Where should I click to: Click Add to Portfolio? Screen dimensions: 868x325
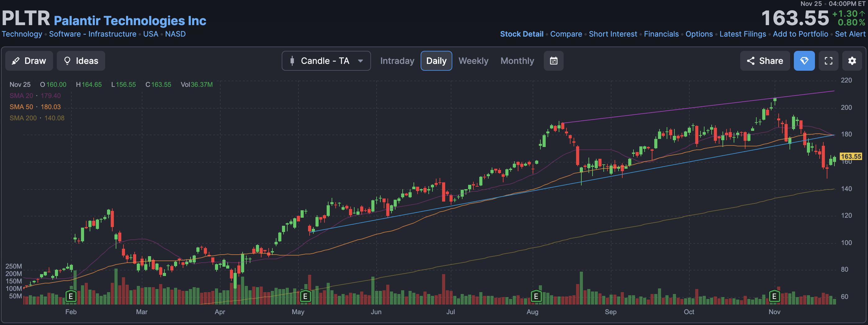click(x=800, y=34)
